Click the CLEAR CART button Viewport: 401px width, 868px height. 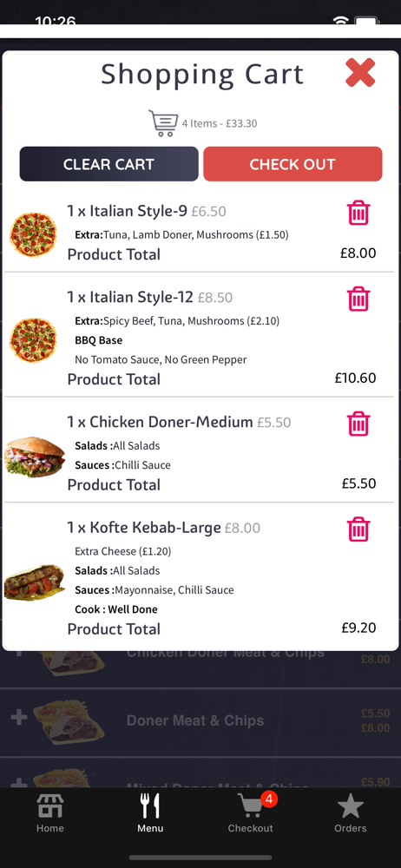[108, 164]
